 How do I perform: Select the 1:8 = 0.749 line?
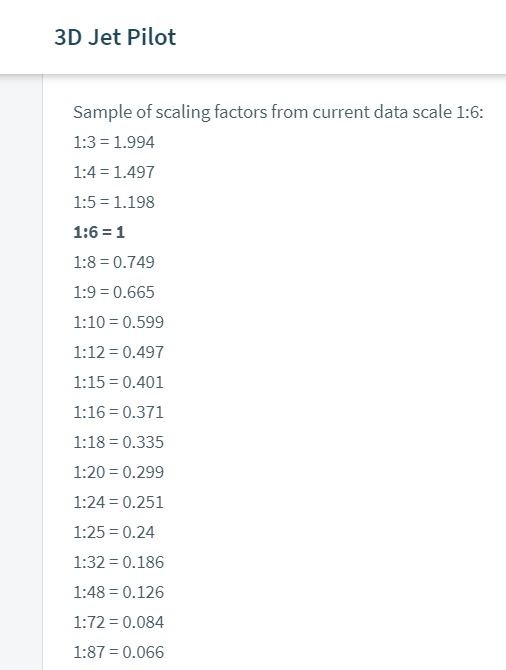pos(114,262)
